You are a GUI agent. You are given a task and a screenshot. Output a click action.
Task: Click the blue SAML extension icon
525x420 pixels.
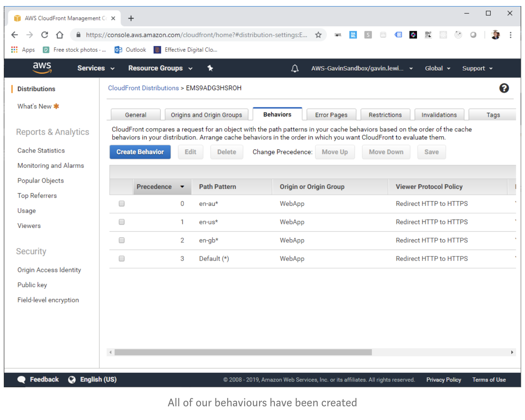[x=353, y=35]
